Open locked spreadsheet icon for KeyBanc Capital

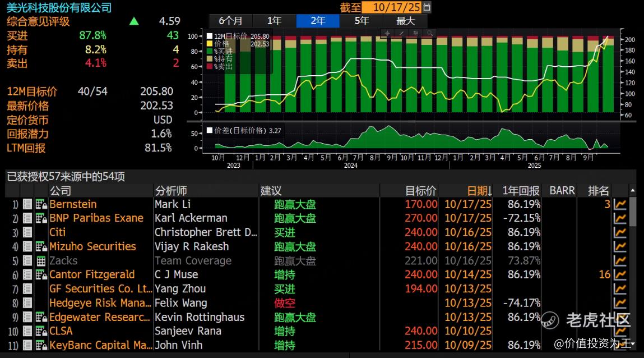pyautogui.click(x=41, y=345)
